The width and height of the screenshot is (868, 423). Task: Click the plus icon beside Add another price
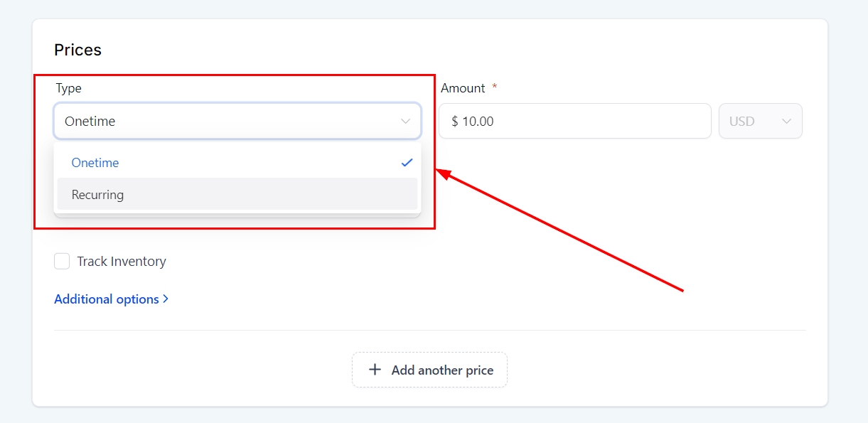[375, 370]
